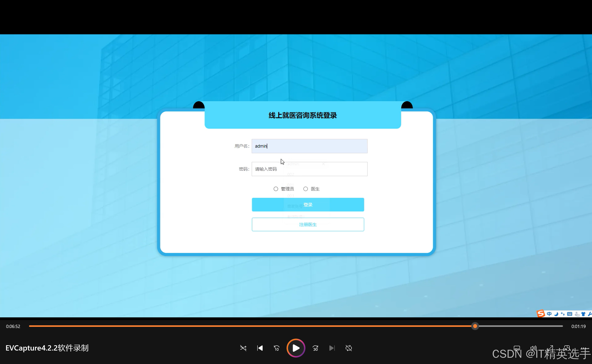
Task: Click the Sogou input method S logo
Action: tap(541, 314)
